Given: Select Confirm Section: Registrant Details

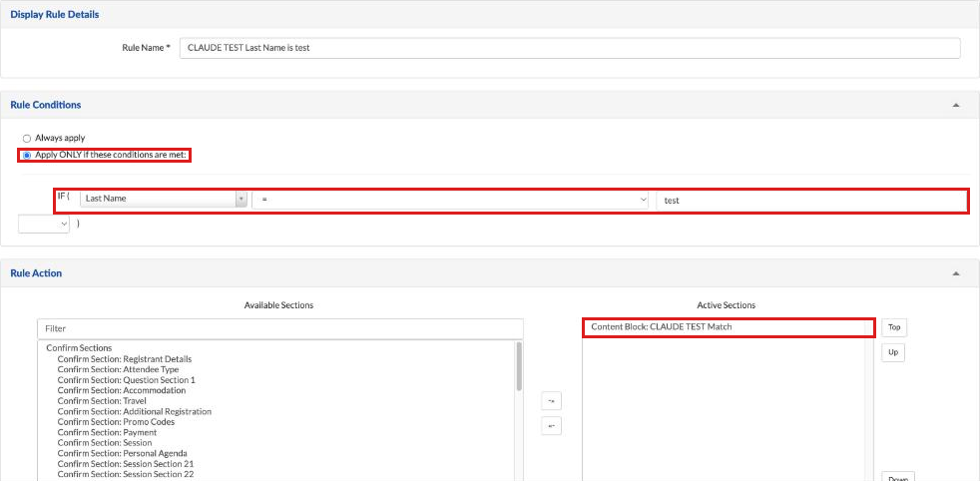Looking at the screenshot, I should [125, 359].
